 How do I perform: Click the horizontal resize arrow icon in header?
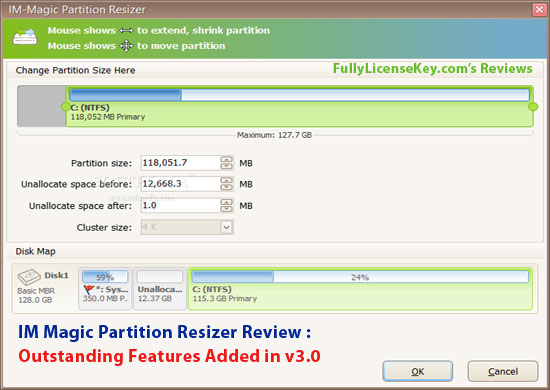pos(126,31)
